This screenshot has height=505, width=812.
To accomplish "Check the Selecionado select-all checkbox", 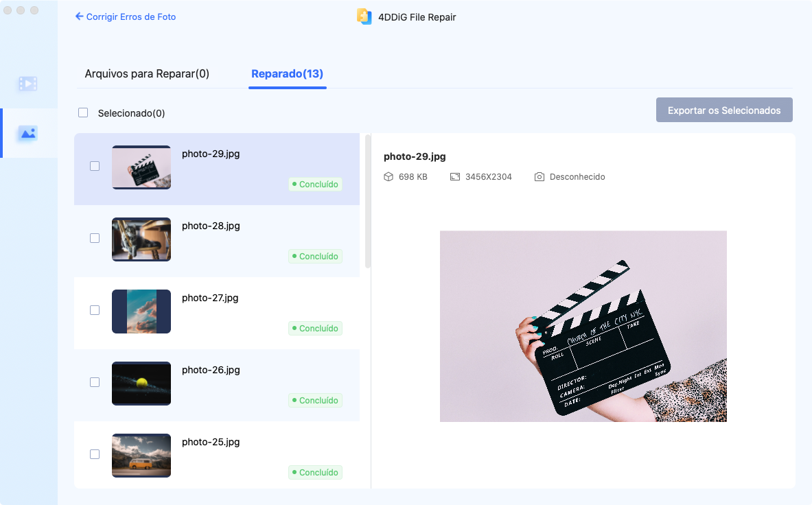I will tap(83, 113).
